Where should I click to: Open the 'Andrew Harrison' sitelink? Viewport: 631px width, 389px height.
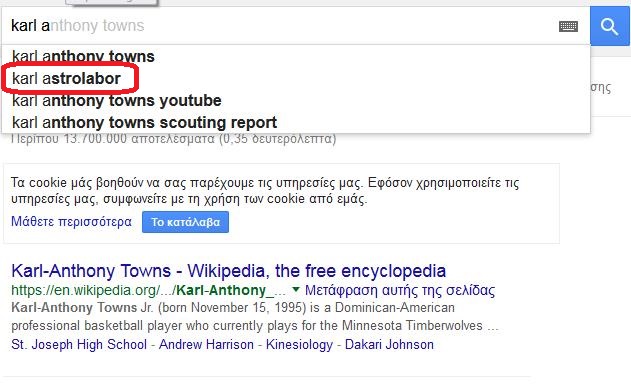(206, 345)
